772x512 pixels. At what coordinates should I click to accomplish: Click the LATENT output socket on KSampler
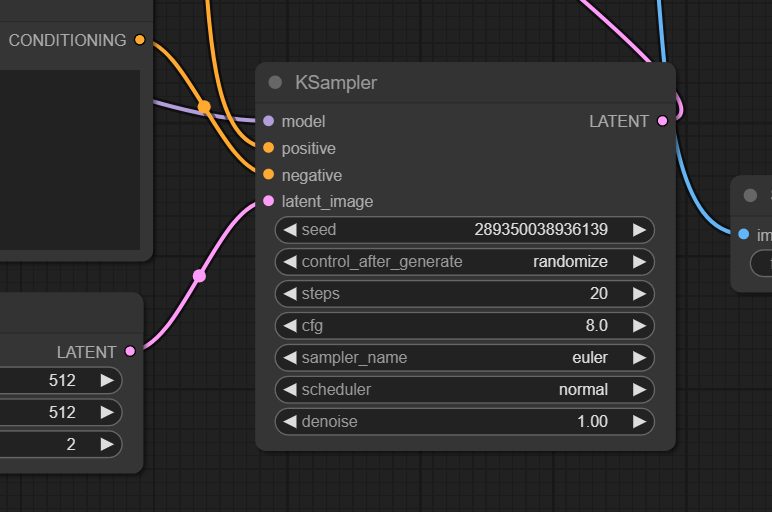(663, 121)
